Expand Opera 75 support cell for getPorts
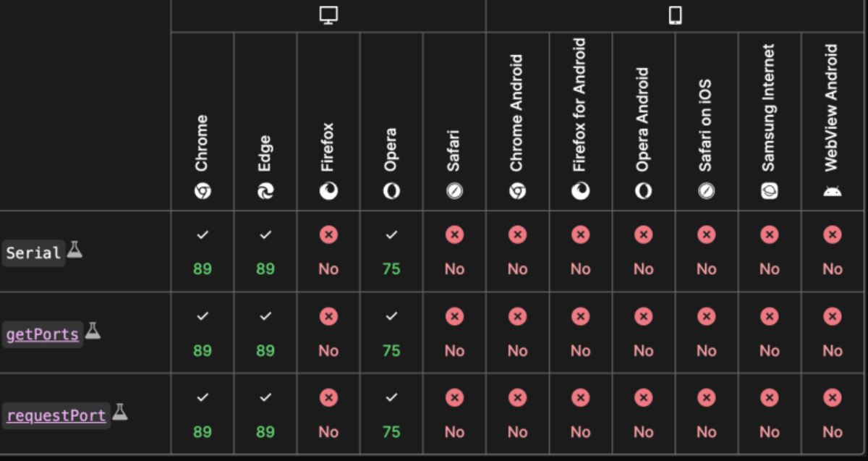 click(x=391, y=334)
